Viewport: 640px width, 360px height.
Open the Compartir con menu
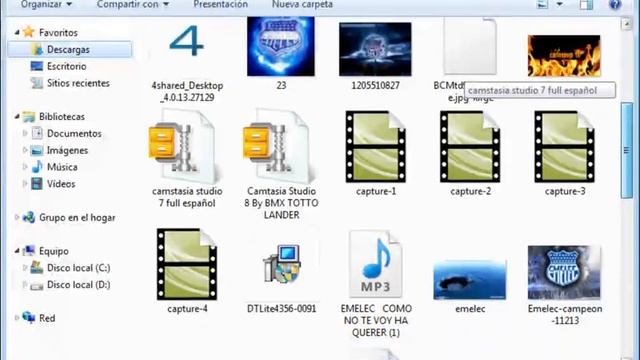tap(133, 4)
